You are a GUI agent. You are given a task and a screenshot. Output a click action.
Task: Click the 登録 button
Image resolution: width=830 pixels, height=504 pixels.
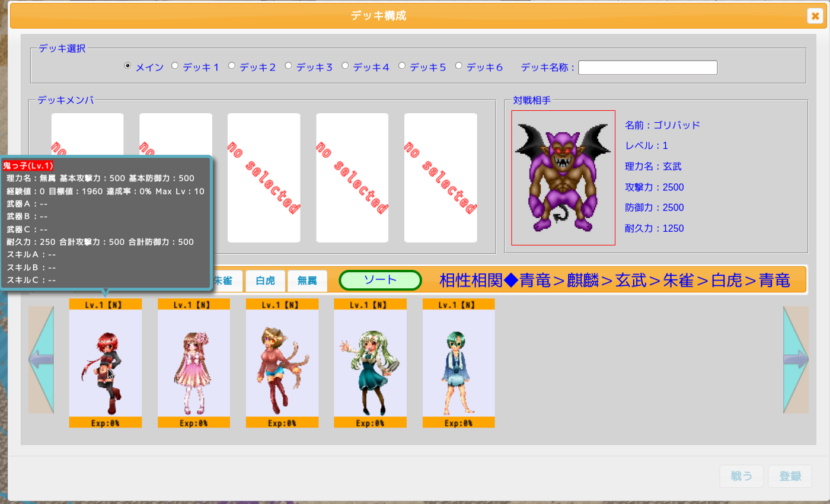(790, 476)
